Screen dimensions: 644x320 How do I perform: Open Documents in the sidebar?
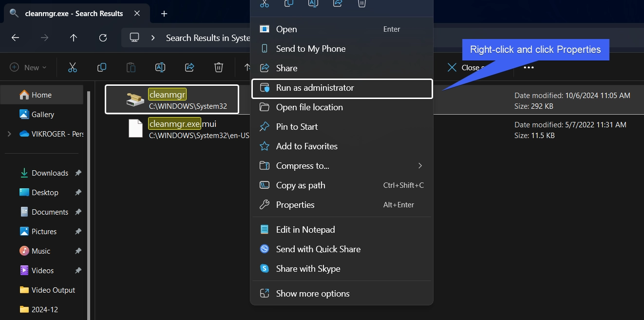[44, 212]
